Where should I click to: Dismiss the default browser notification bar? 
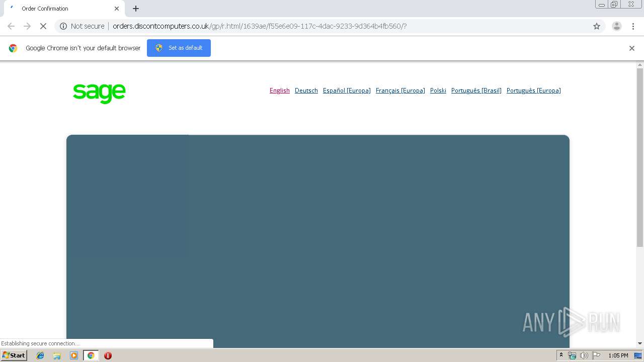pyautogui.click(x=632, y=48)
